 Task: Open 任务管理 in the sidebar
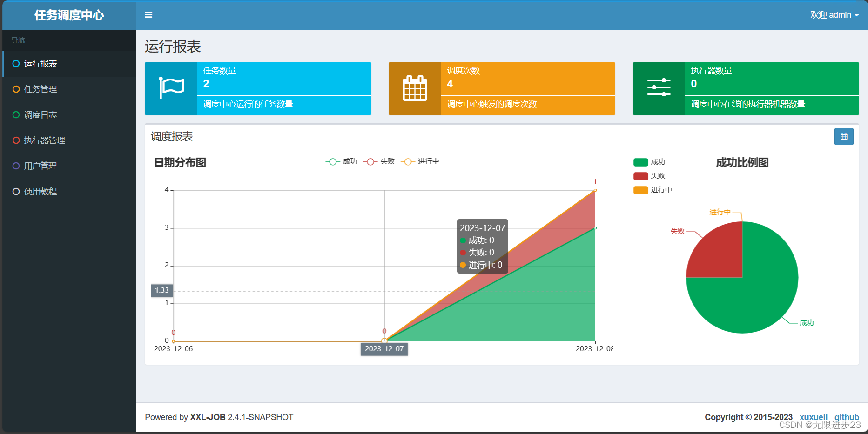(x=69, y=89)
